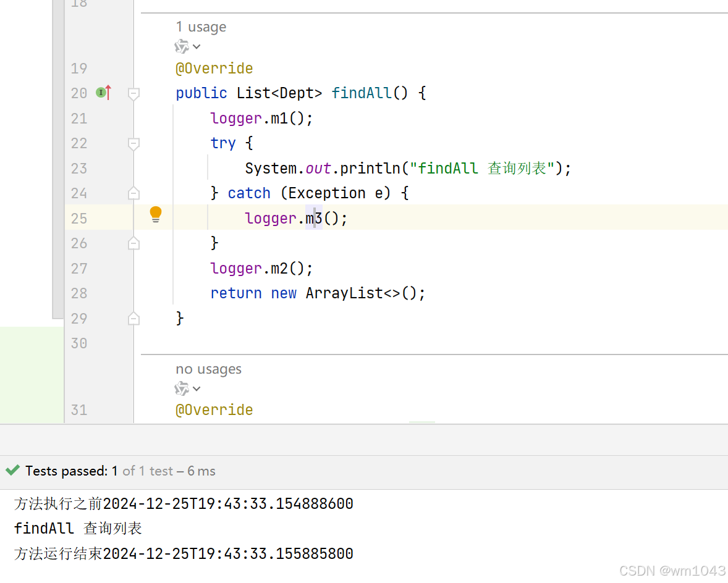
Task: Click the folded-region marker beside line 24
Action: (133, 193)
